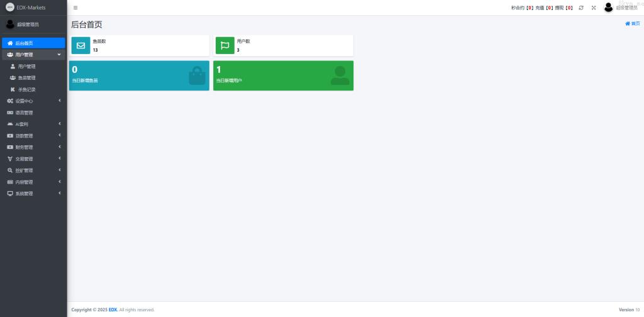Go to 杀鱼记录 submenu item
Screen dimensions: 644x317
(26, 89)
